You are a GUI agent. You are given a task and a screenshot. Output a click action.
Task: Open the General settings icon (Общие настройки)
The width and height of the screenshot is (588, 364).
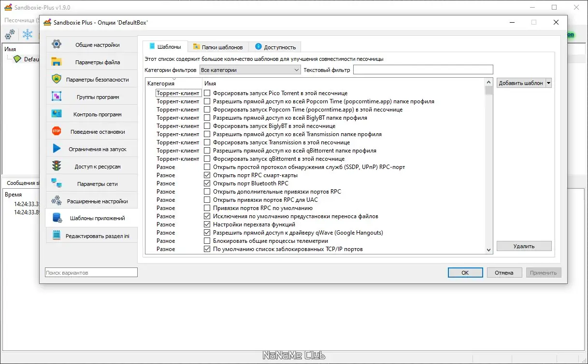tap(57, 44)
